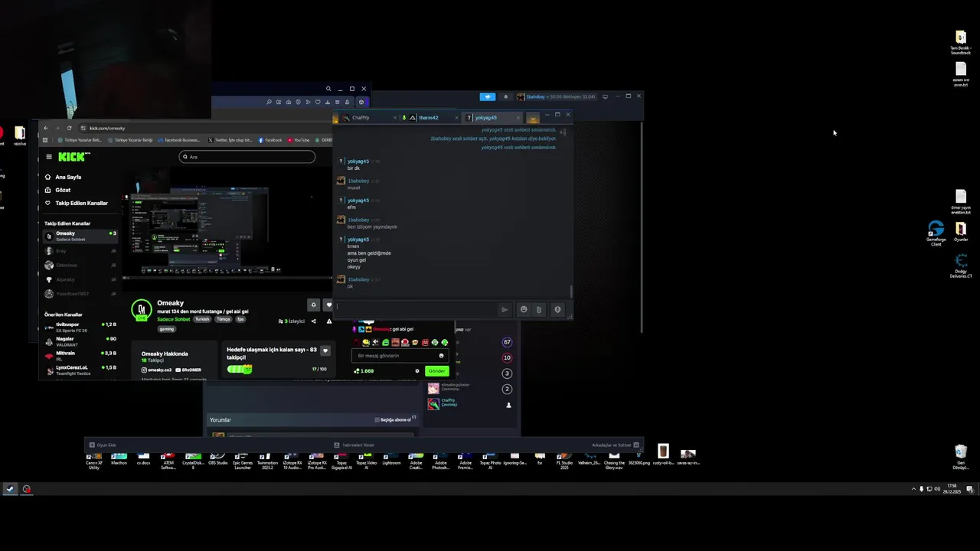This screenshot has width=980, height=551.
Task: Toggle Başlığa abone ol checkbox
Action: coord(377,419)
